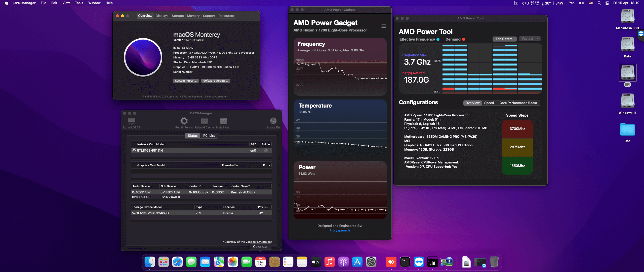Select Overview under Configurations
This screenshot has width=644, height=272.
[x=472, y=103]
